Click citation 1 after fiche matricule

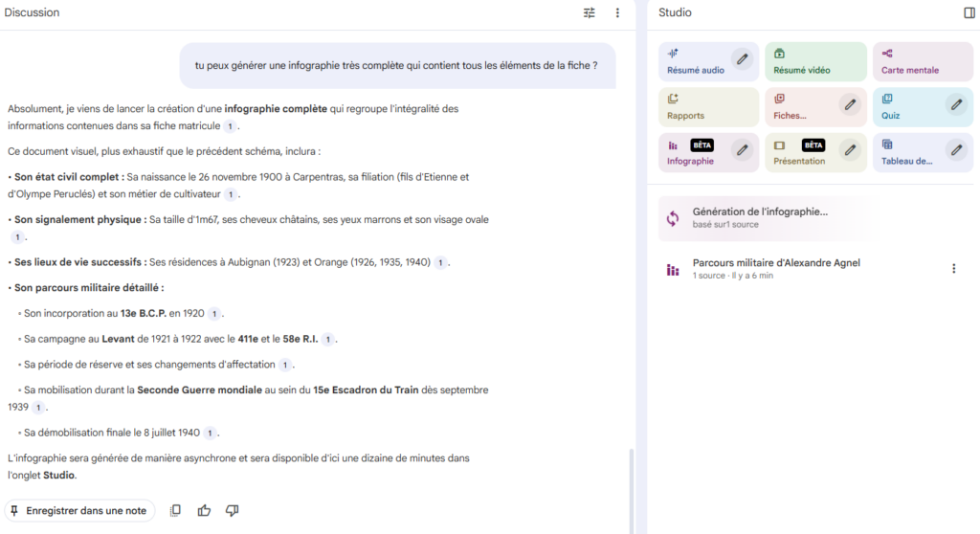[230, 126]
